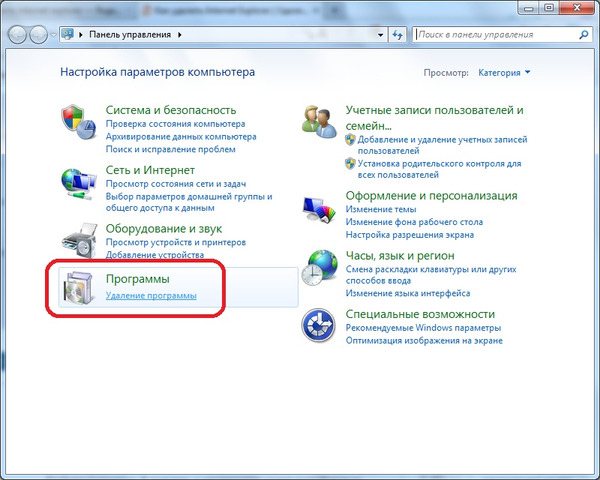
Task: Open Часы, язык и регион category
Action: point(400,255)
